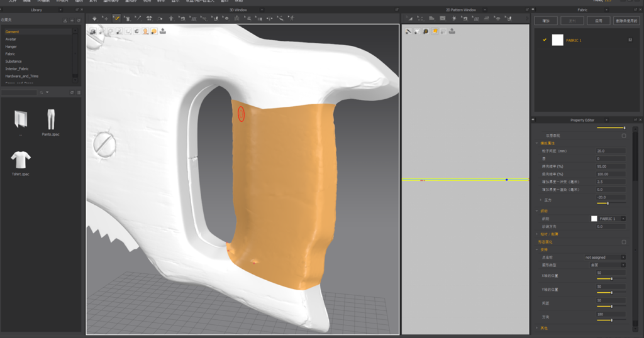Toggle the yellow checkmark beside FABRIC 1
This screenshot has height=338, width=644.
coord(545,40)
